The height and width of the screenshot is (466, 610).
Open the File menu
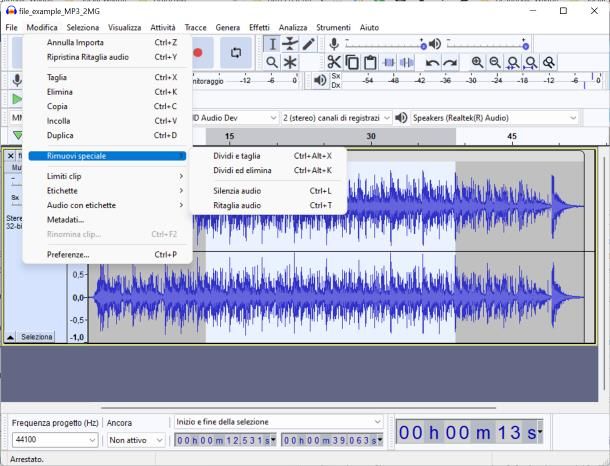tap(11, 28)
